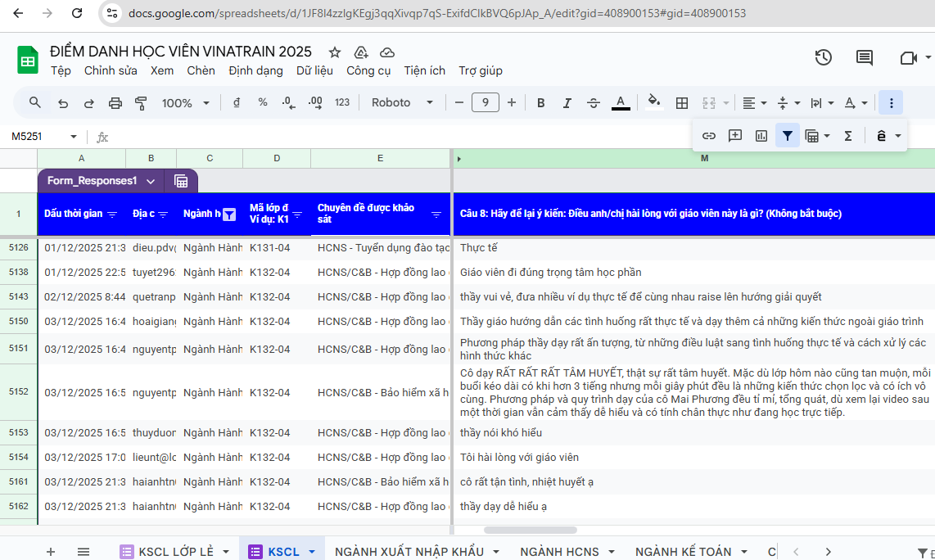Open comments panel icon

[864, 57]
